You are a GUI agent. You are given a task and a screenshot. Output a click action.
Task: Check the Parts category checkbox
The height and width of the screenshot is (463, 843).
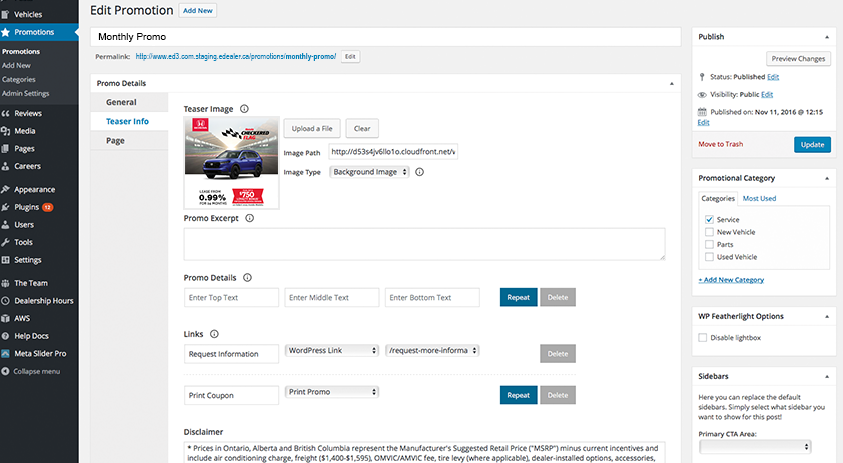(709, 244)
